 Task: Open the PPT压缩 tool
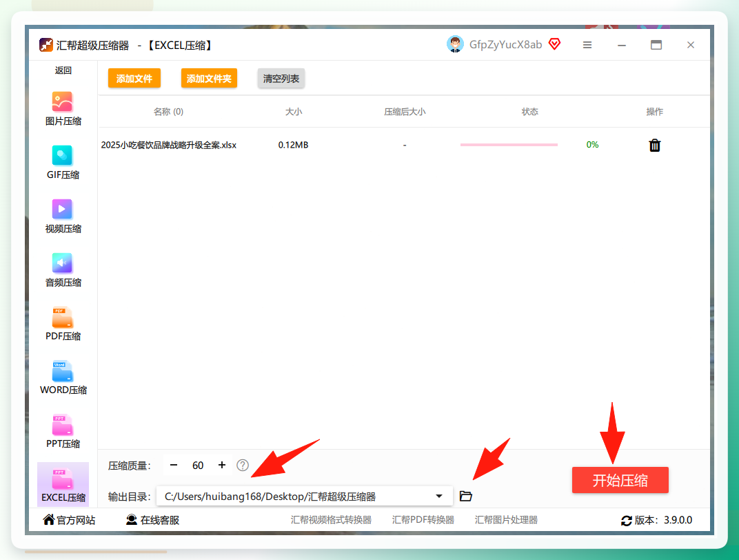pos(63,431)
